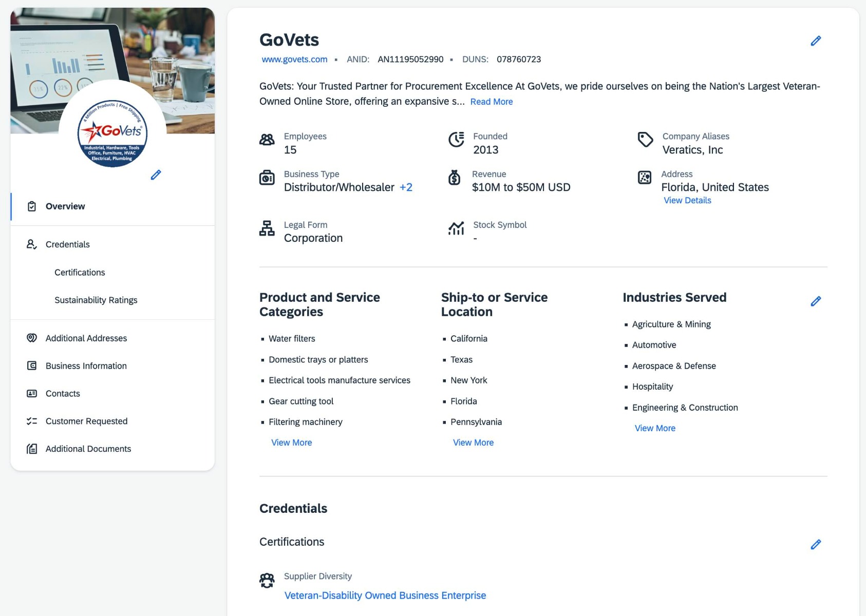Open Additional Addresses in sidebar
The height and width of the screenshot is (616, 866).
click(86, 338)
